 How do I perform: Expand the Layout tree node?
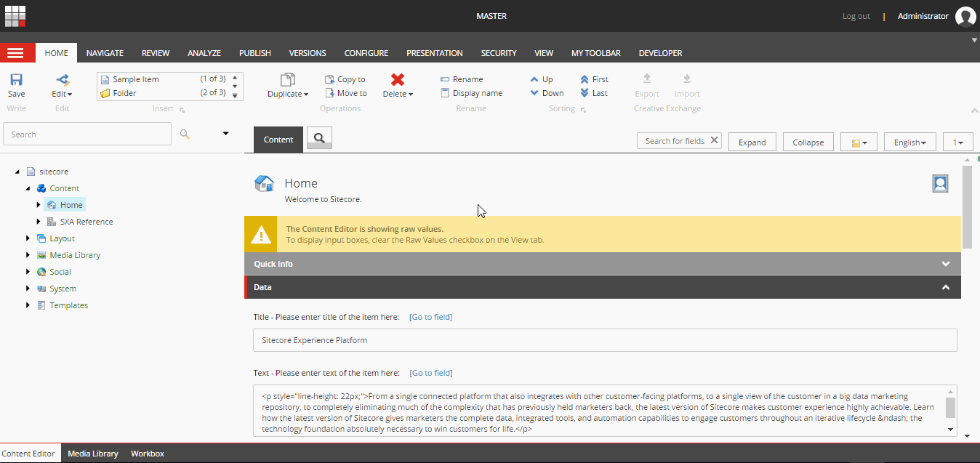(x=28, y=238)
